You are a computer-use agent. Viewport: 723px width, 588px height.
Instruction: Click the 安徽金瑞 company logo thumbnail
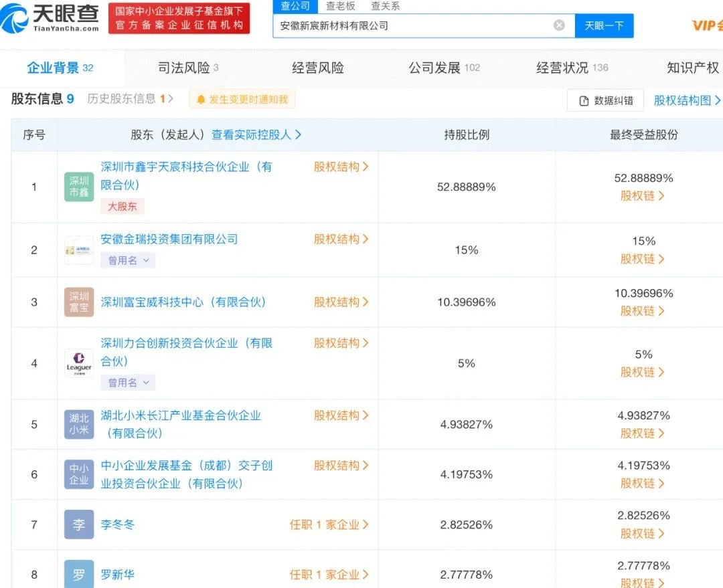pos(79,250)
